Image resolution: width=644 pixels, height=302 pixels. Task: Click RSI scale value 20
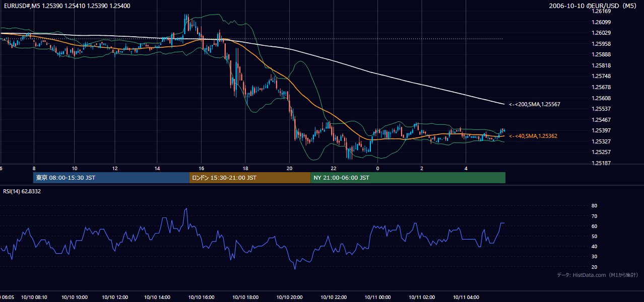coord(594,267)
